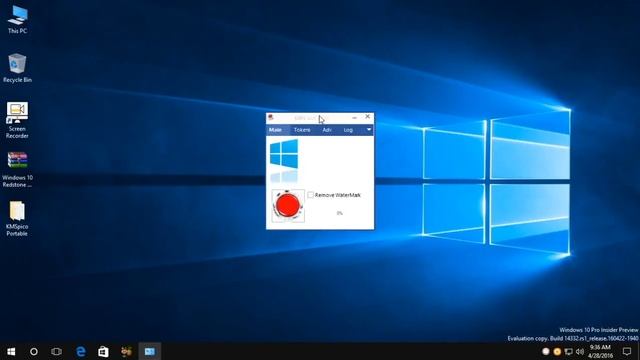The height and width of the screenshot is (360, 640).
Task: Click the KMSpico window title bar icon
Action: pyautogui.click(x=270, y=118)
